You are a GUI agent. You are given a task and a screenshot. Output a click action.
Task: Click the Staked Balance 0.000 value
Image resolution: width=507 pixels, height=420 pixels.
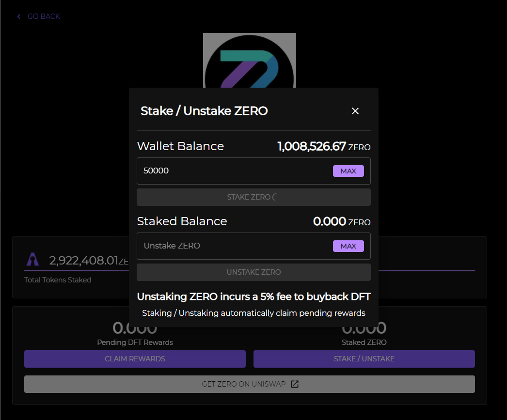coord(329,221)
